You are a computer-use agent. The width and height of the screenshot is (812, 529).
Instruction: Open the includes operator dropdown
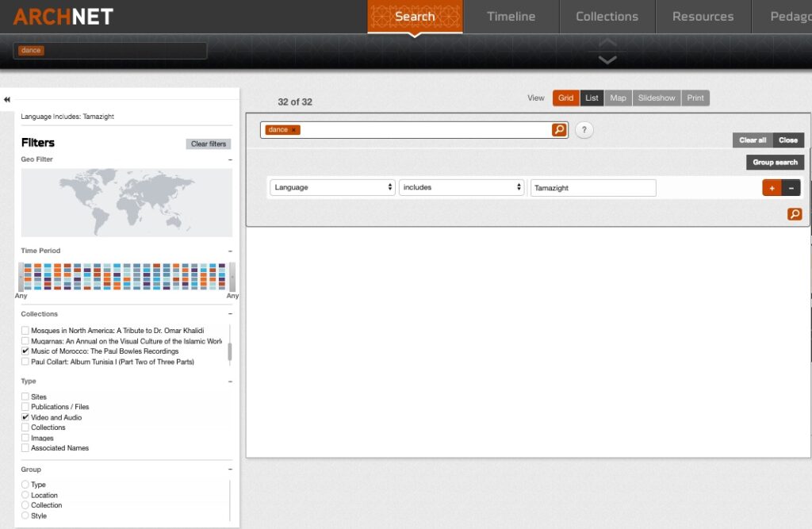pyautogui.click(x=462, y=187)
